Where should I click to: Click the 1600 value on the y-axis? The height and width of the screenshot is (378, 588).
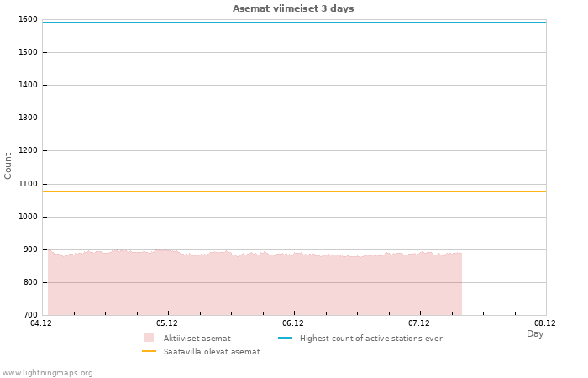pos(27,19)
